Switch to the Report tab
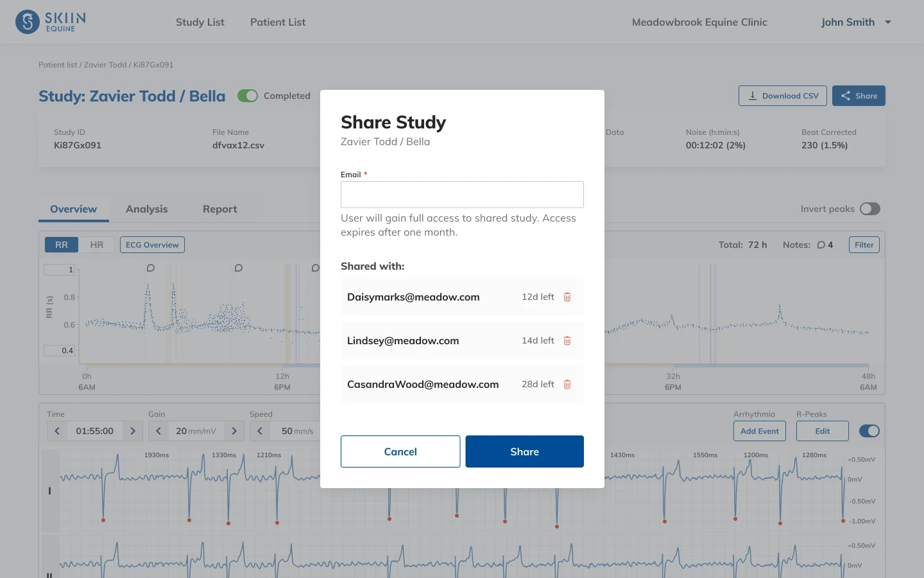Image resolution: width=924 pixels, height=578 pixels. (220, 209)
